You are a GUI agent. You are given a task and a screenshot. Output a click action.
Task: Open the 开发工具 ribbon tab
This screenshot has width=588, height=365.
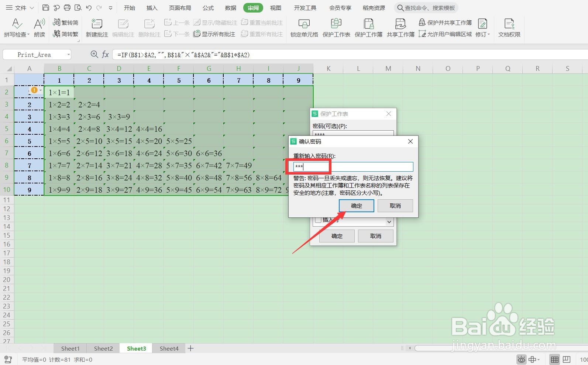click(x=305, y=8)
